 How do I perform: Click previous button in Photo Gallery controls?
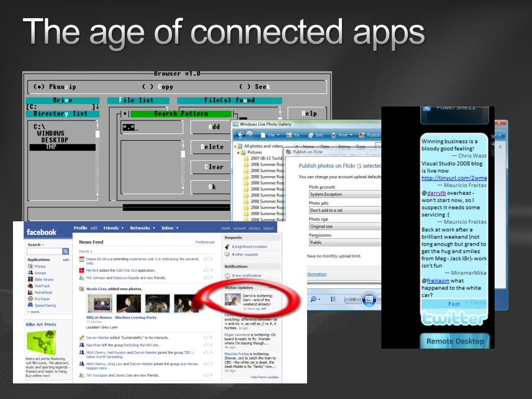point(352,299)
